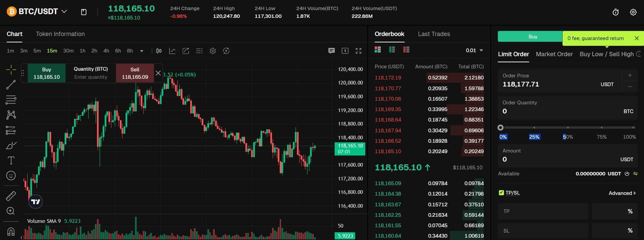644x240 pixels.
Task: Uncheck the TP/SL checkbox
Action: [x=501, y=193]
